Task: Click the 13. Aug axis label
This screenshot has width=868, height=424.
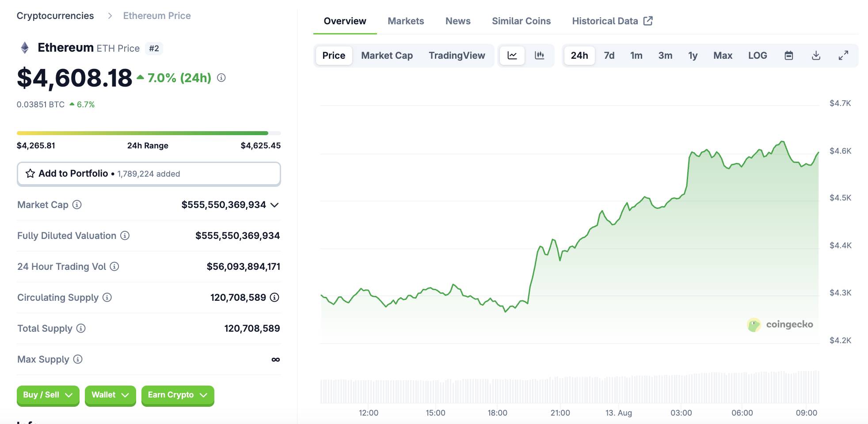Action: pyautogui.click(x=619, y=413)
